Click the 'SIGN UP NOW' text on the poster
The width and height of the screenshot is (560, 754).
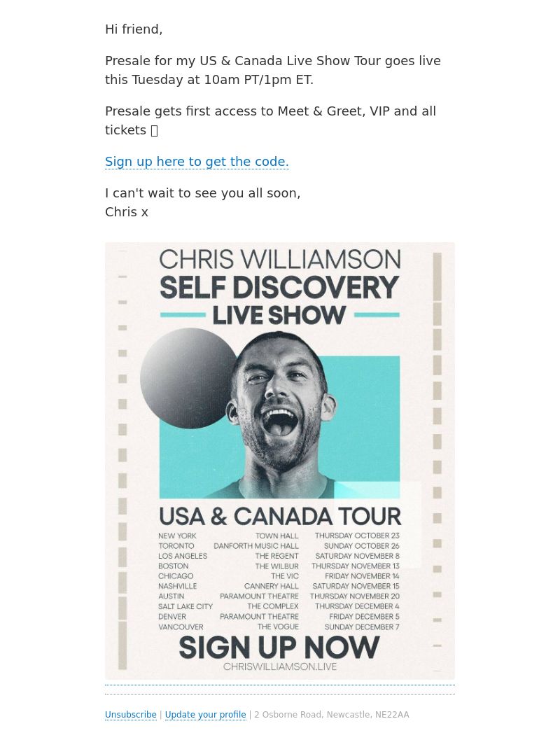279,648
